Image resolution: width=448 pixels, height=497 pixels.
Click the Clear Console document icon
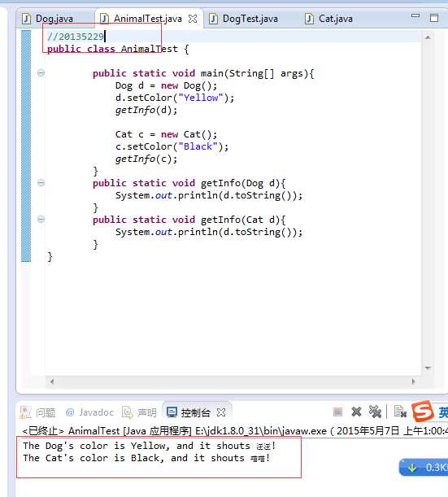(400, 412)
